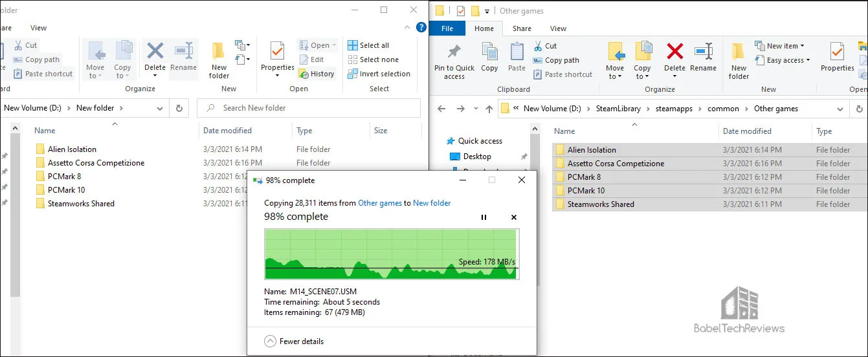Click Select all in the left window
This screenshot has width=868, height=357.
pyautogui.click(x=368, y=45)
